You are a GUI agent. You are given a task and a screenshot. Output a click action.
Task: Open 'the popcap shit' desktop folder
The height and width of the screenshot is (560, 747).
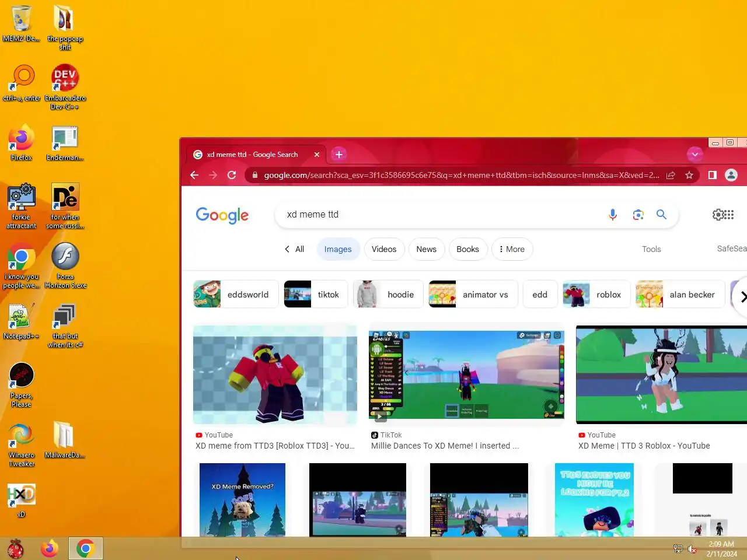pyautogui.click(x=65, y=27)
